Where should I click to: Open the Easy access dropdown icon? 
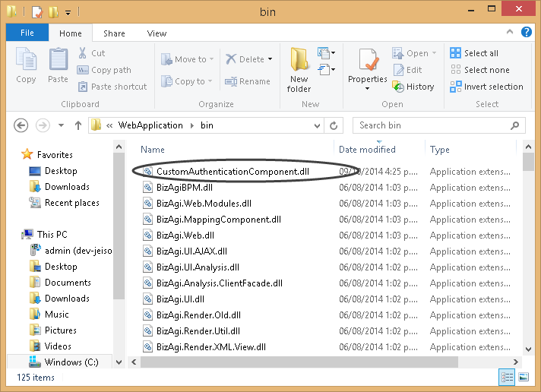click(326, 70)
